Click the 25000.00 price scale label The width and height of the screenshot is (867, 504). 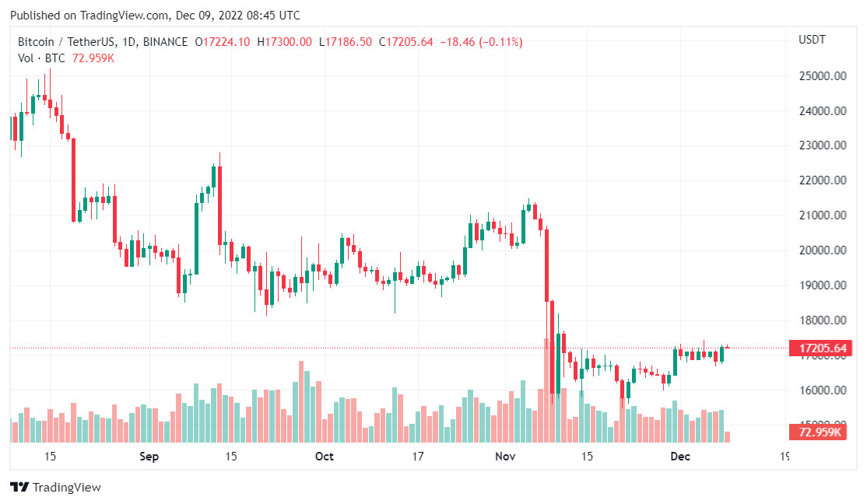click(x=822, y=76)
